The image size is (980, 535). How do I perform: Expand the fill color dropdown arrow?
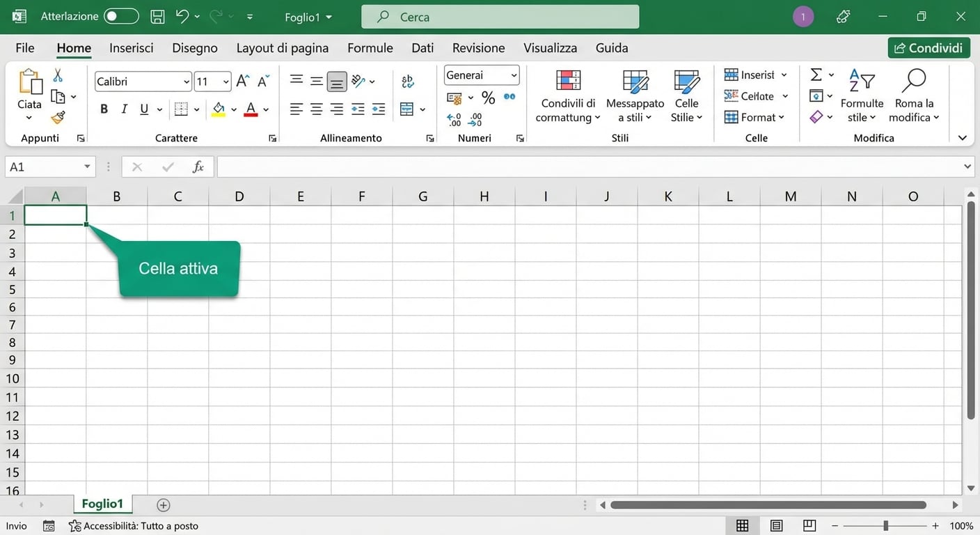234,109
